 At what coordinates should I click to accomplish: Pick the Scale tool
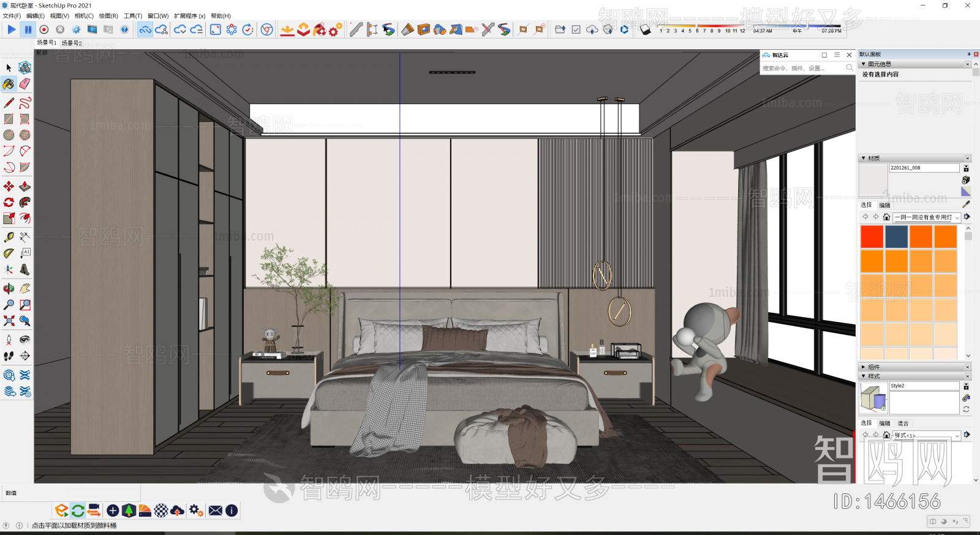point(9,219)
